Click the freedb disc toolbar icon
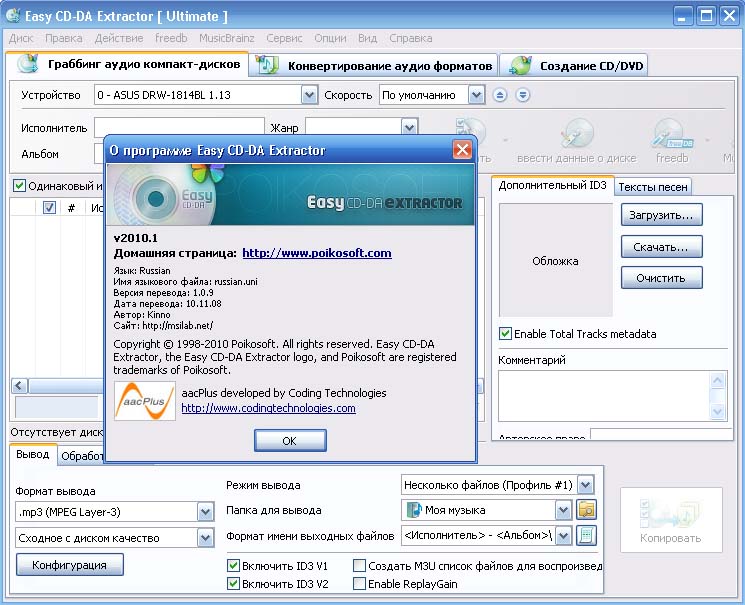745x605 pixels. 670,135
